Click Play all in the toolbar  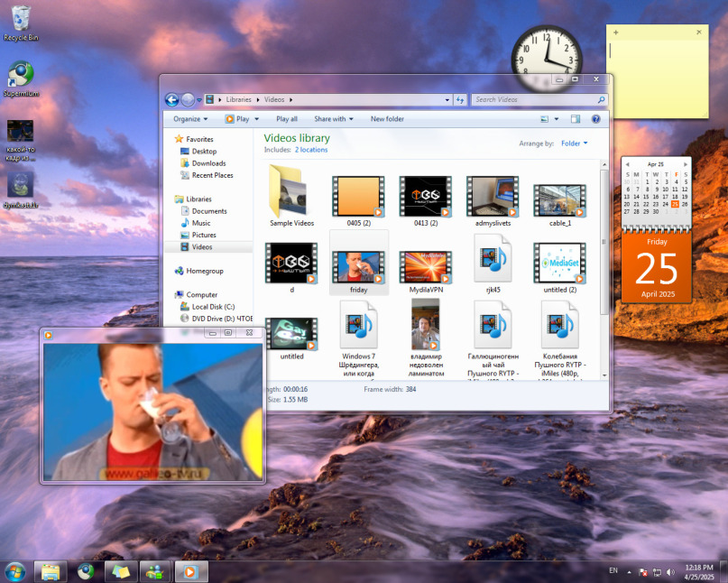(x=287, y=118)
